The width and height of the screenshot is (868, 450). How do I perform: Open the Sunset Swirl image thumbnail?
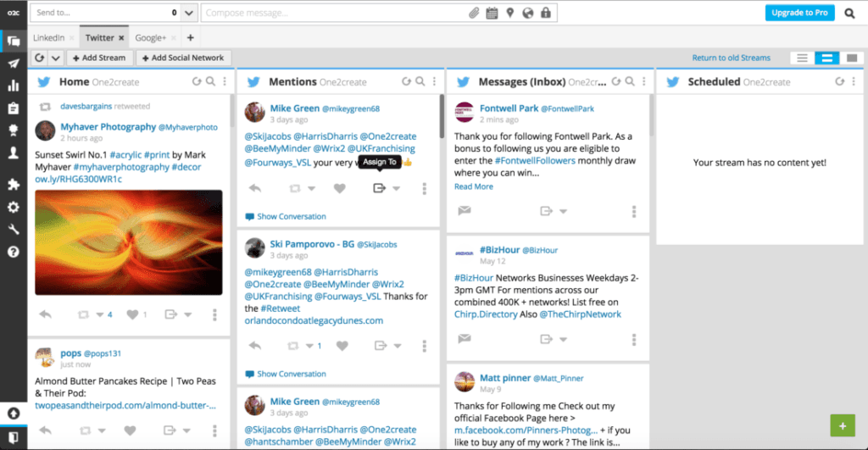pyautogui.click(x=129, y=242)
